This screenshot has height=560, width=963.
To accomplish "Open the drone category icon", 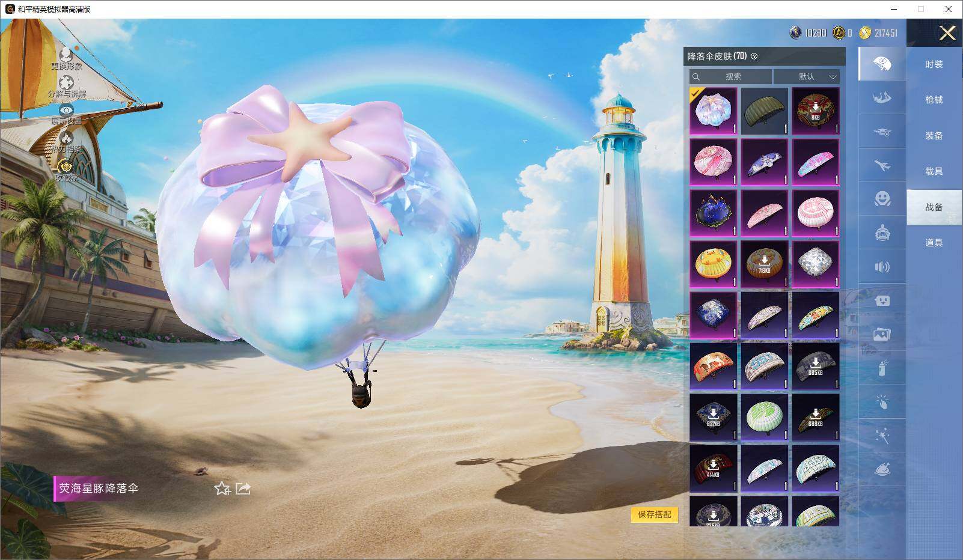I will click(882, 132).
